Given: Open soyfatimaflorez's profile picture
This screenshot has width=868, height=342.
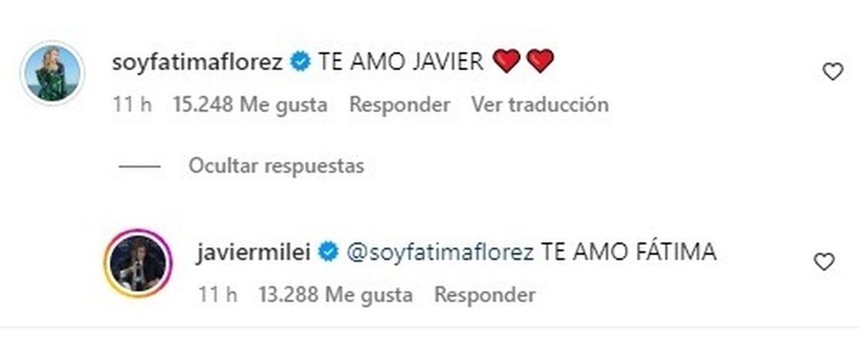Looking at the screenshot, I should pyautogui.click(x=54, y=73).
